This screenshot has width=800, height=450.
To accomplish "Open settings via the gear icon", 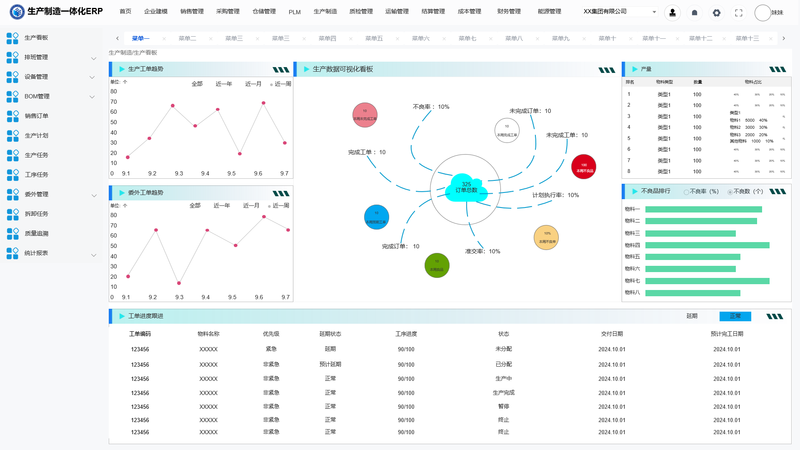I will coord(716,13).
